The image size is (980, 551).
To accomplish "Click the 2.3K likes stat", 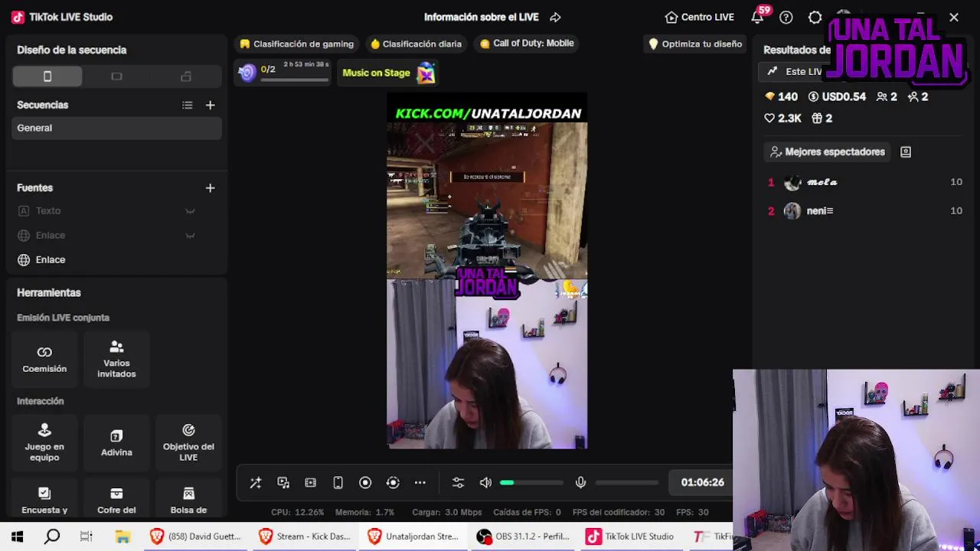I will click(x=782, y=119).
